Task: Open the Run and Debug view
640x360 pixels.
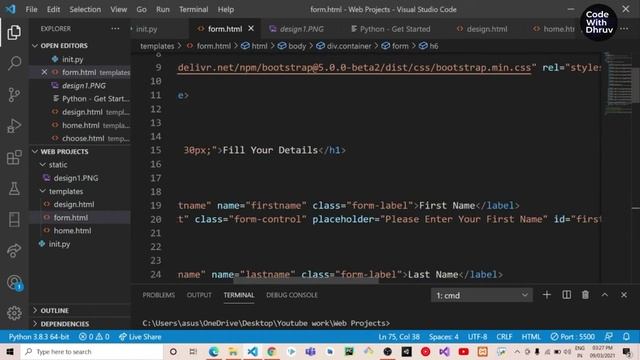Action: coord(14,126)
